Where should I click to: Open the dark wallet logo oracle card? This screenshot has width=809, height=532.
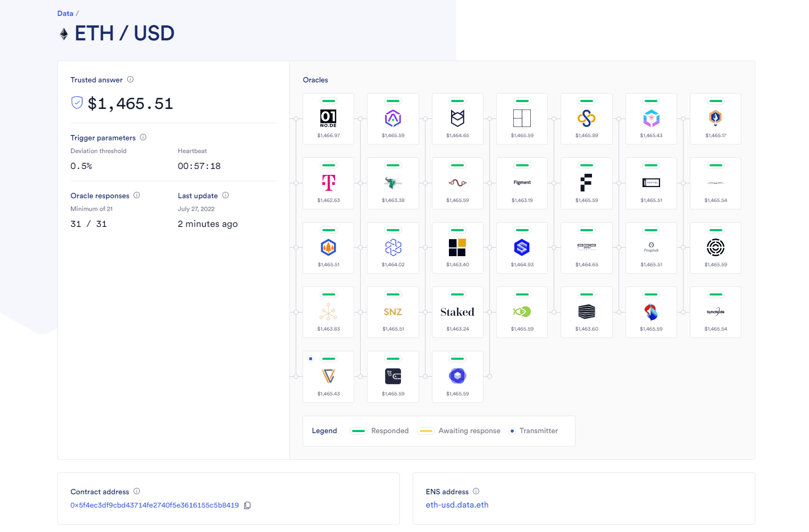pos(393,376)
